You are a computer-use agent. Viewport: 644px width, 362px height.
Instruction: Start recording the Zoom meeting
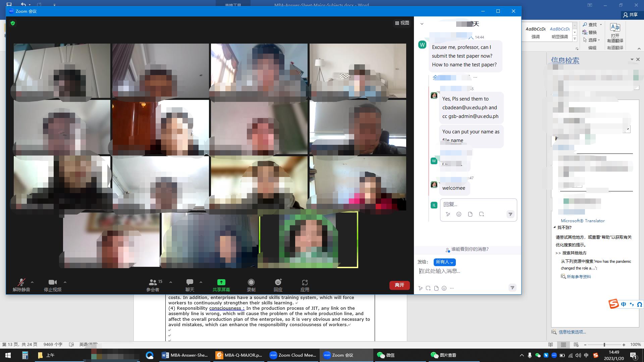pos(251,285)
